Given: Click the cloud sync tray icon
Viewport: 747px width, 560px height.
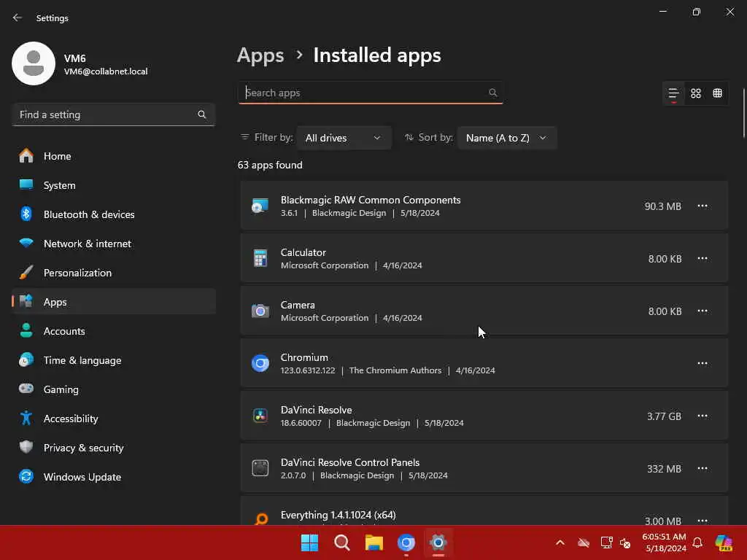Looking at the screenshot, I should pos(584,542).
